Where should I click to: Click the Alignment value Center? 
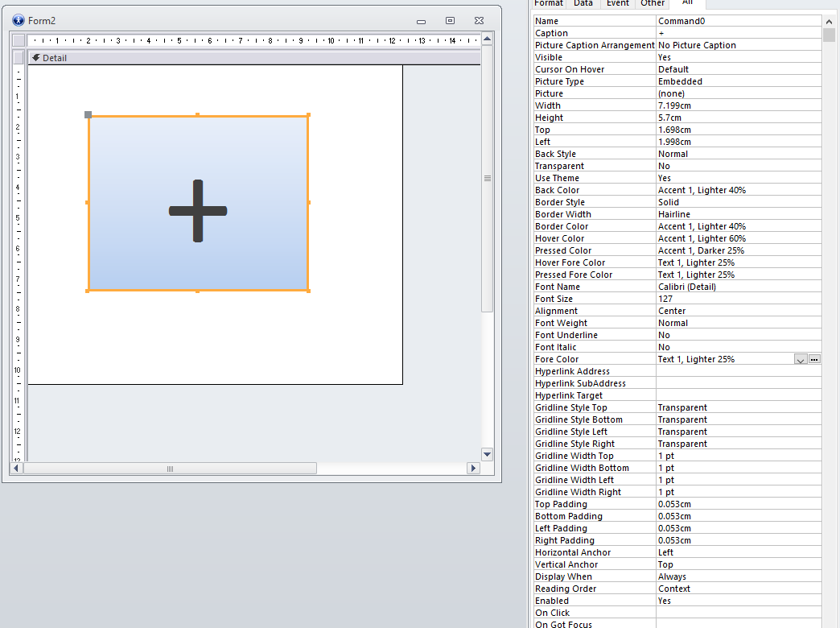tap(739, 311)
